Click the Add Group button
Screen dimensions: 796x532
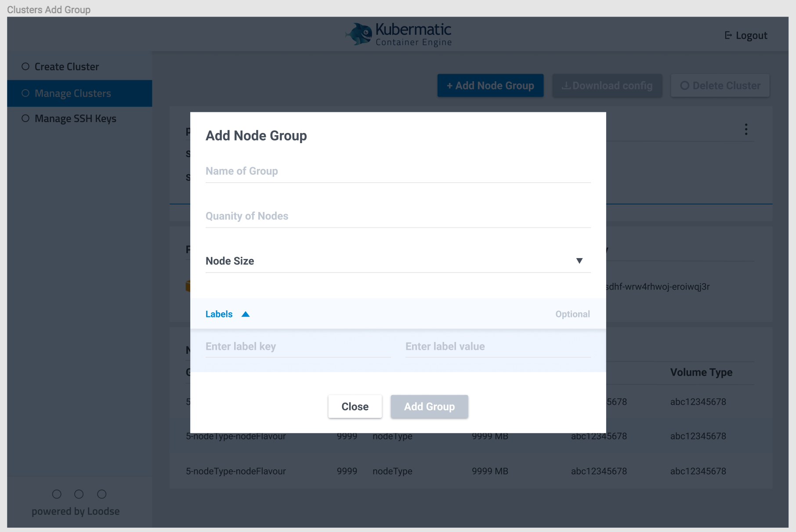pos(429,406)
